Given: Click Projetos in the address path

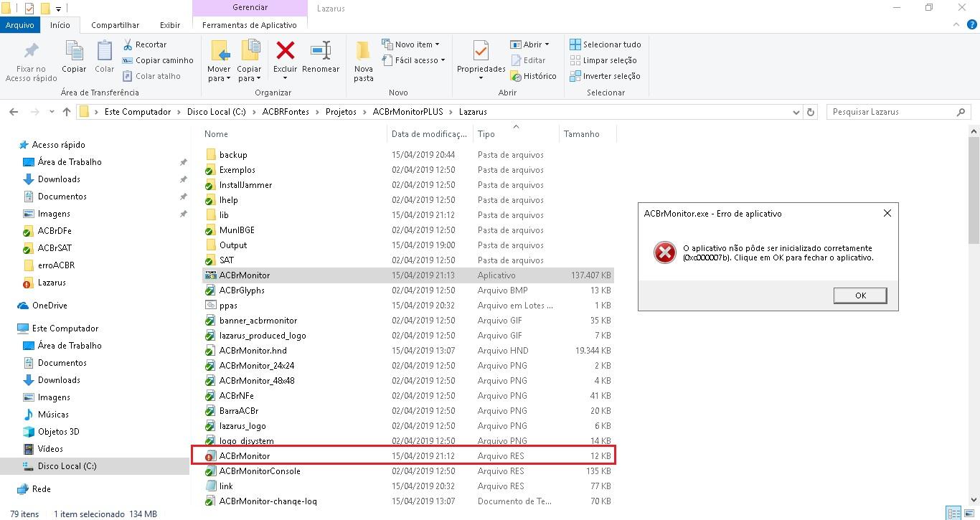Looking at the screenshot, I should pos(341,112).
